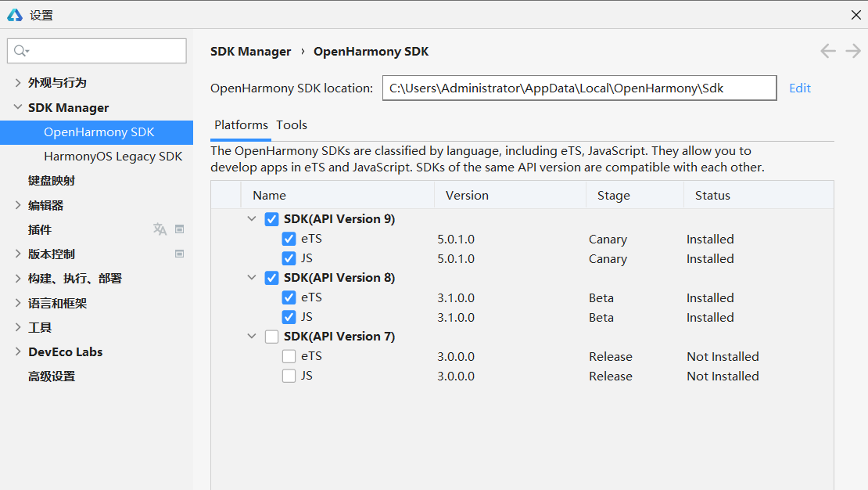Click the DevEco Studio logo icon
Image resolution: width=868 pixels, height=490 pixels.
(x=15, y=15)
